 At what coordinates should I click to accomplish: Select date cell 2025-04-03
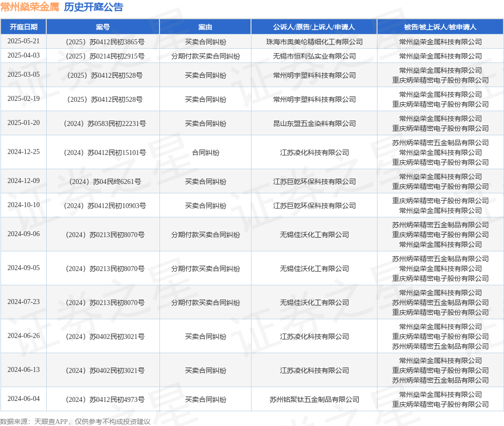click(x=24, y=55)
